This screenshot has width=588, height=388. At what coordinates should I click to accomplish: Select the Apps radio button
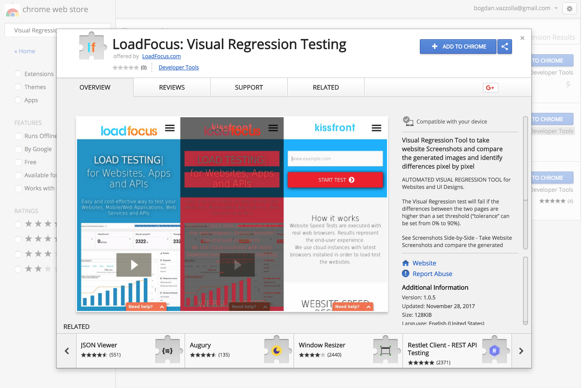tap(18, 100)
